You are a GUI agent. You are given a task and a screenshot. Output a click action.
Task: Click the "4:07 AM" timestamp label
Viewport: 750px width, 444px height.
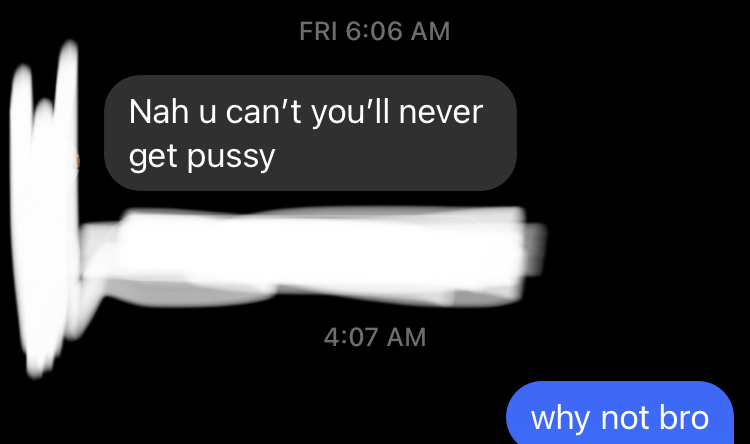point(375,337)
